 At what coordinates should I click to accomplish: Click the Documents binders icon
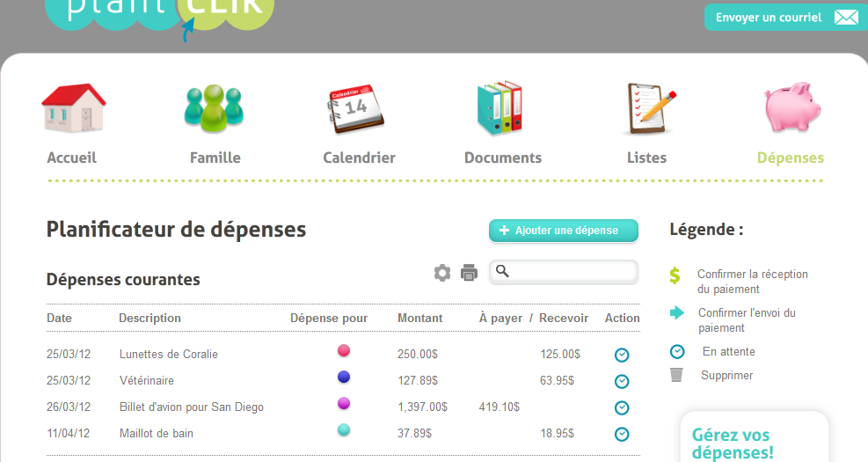coord(499,108)
